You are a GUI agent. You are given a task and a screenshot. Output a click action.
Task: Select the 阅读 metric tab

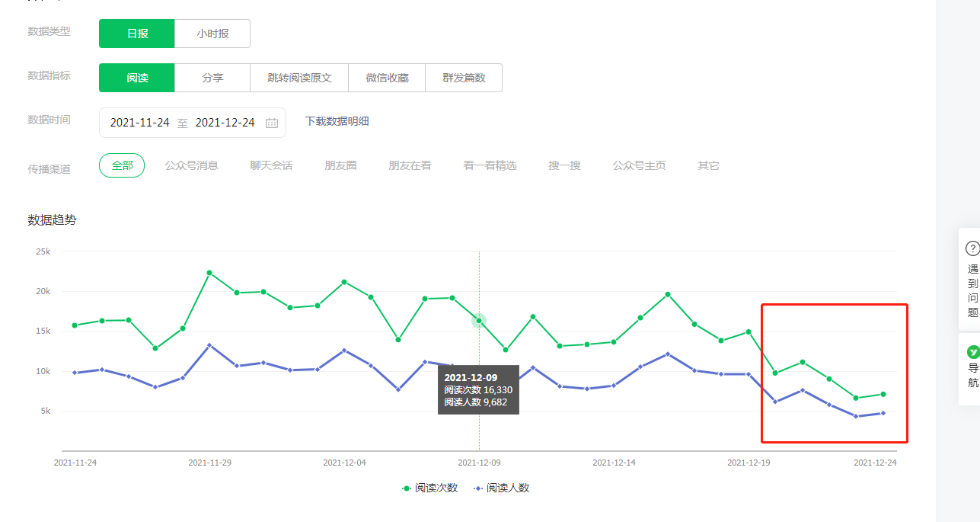[x=137, y=78]
